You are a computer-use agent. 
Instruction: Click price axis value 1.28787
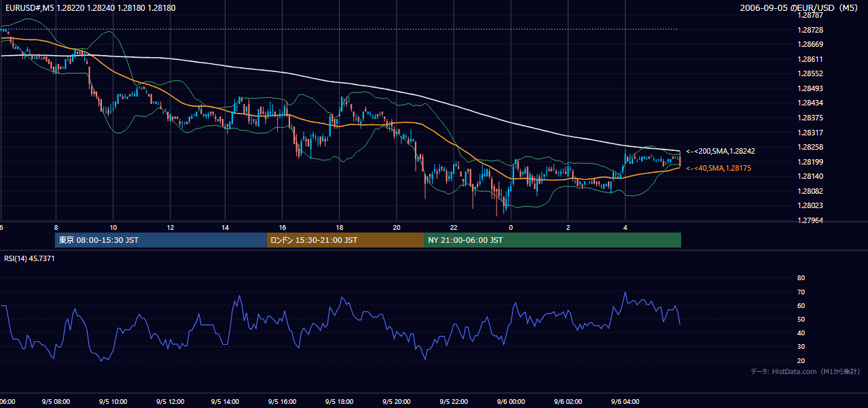coord(810,15)
